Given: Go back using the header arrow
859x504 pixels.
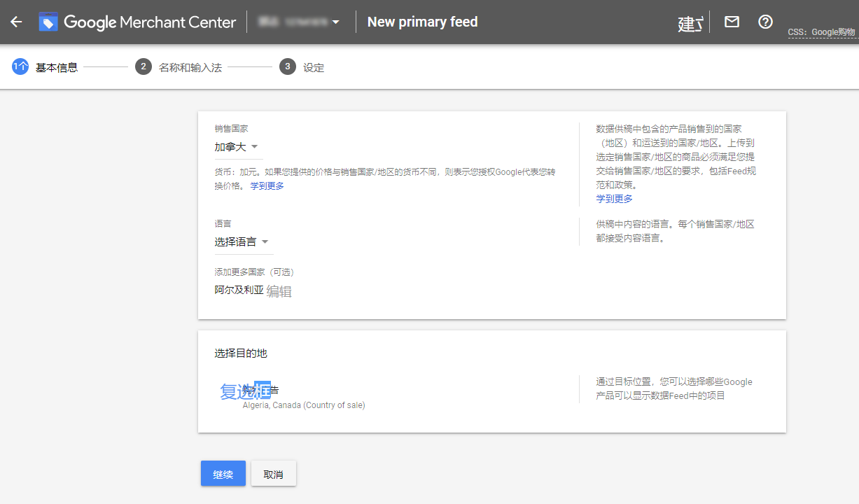Looking at the screenshot, I should click(16, 22).
